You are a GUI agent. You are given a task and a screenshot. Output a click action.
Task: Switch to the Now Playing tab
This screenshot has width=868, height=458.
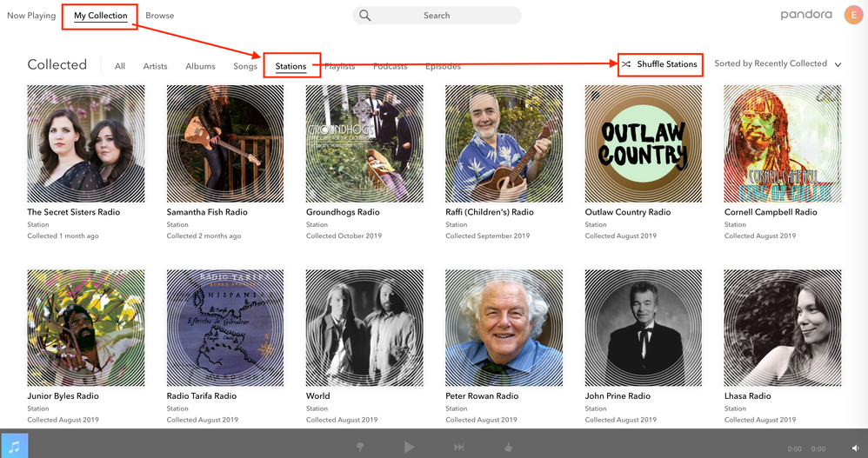pyautogui.click(x=31, y=16)
